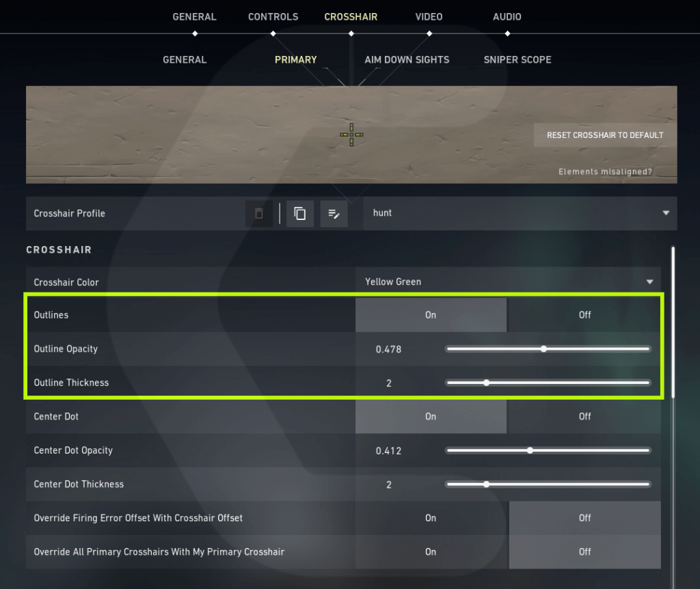Click RESET CROSSHAIR TO DEFAULT

603,135
